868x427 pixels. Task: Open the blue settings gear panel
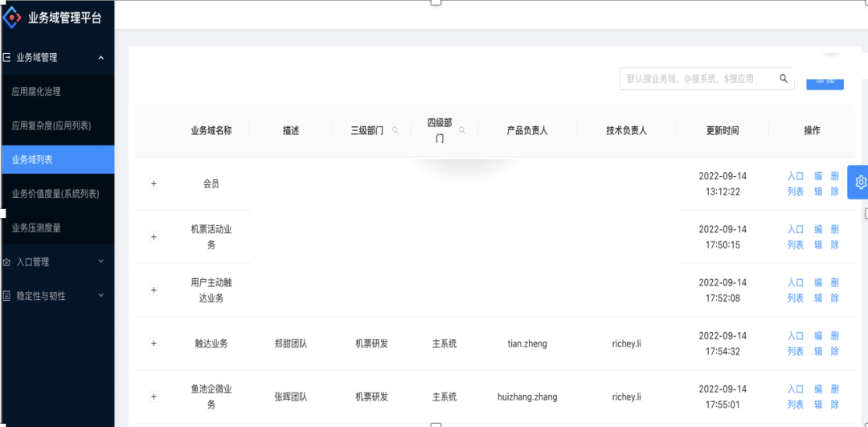(860, 183)
